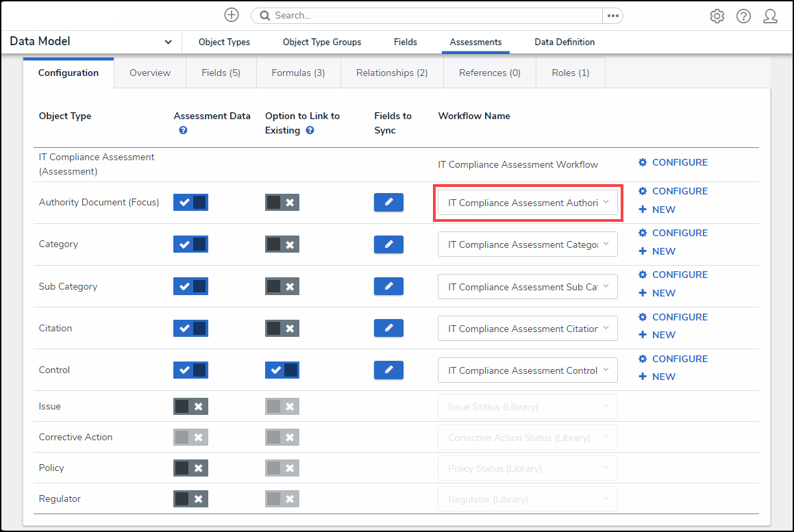Click the search options ellipsis icon

[612, 16]
